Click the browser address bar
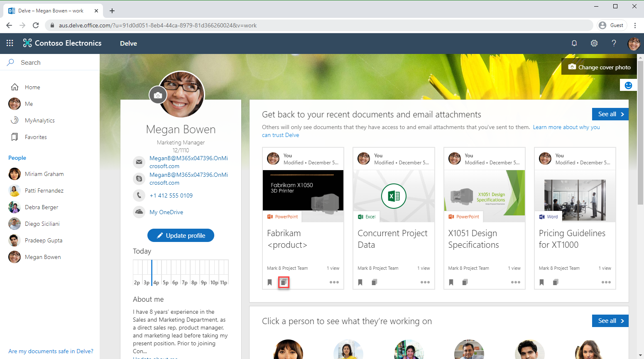Image resolution: width=644 pixels, height=359 pixels. click(x=319, y=25)
